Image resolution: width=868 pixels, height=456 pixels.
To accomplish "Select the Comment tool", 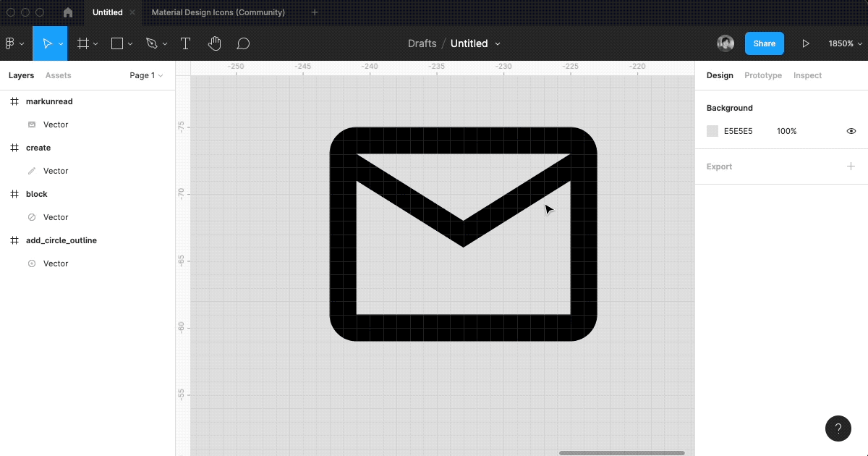I will pyautogui.click(x=244, y=43).
